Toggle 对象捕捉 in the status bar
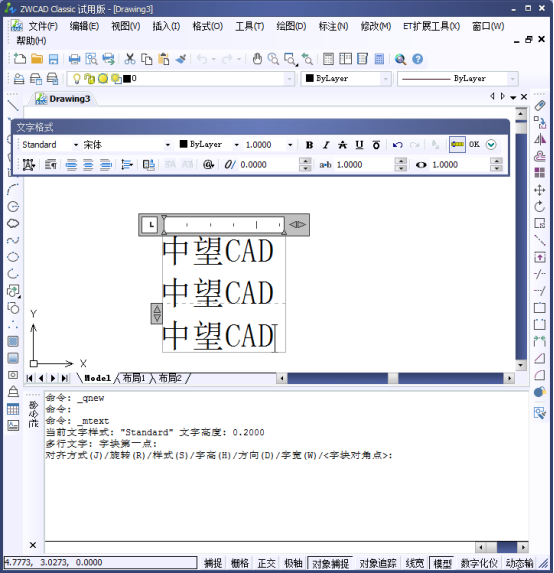Viewport: 554px width, 573px height. click(330, 563)
